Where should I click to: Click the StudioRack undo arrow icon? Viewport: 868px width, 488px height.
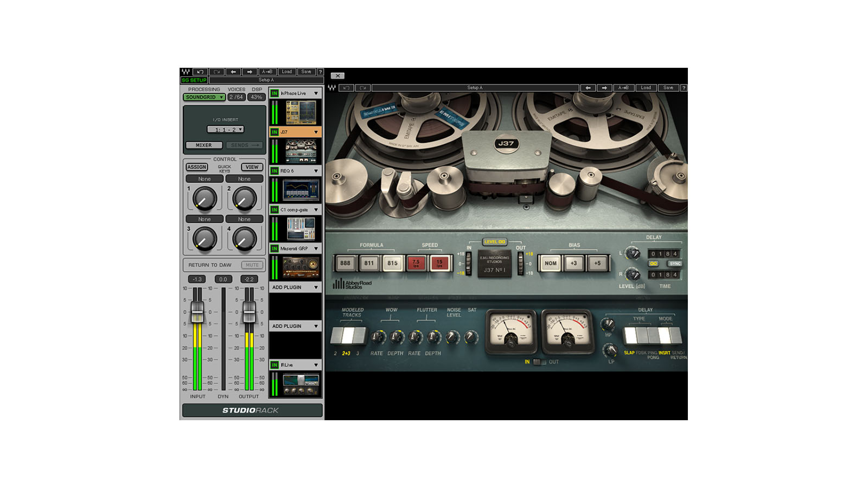(200, 72)
